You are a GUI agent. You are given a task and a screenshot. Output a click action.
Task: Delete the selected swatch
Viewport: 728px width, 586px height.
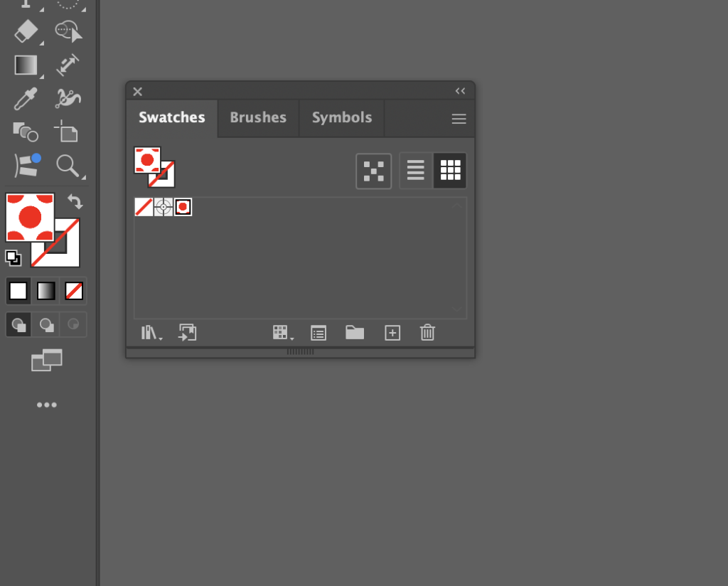point(427,333)
